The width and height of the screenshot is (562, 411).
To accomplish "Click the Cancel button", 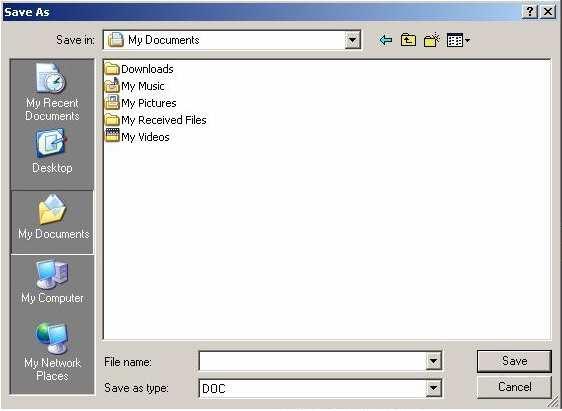I will click(x=514, y=387).
